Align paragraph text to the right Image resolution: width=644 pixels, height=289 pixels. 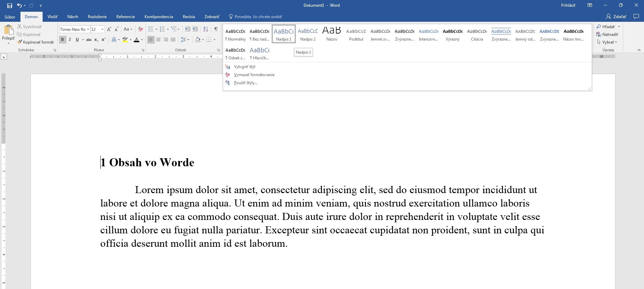click(166, 40)
